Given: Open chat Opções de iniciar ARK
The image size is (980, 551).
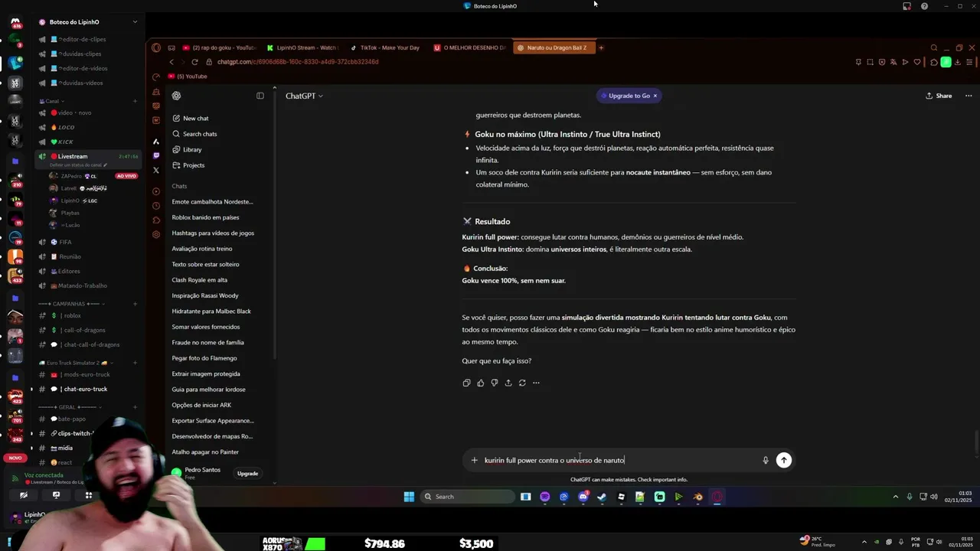Looking at the screenshot, I should (x=201, y=405).
